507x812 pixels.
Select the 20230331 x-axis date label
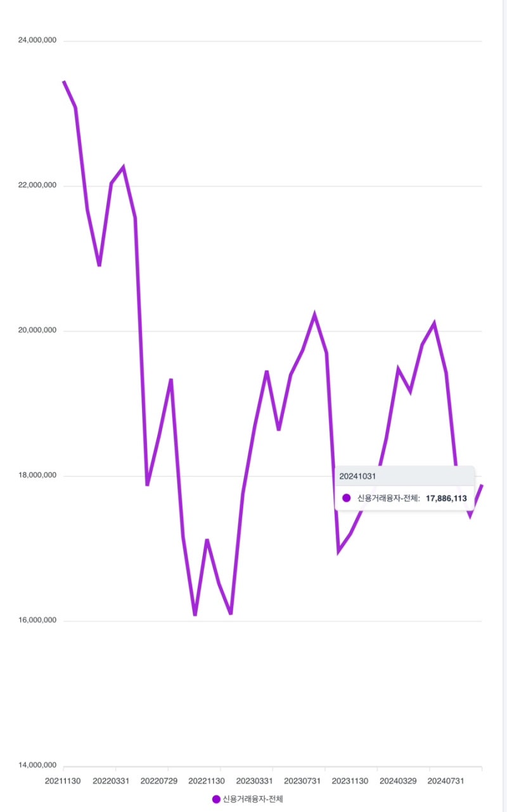tap(255, 782)
